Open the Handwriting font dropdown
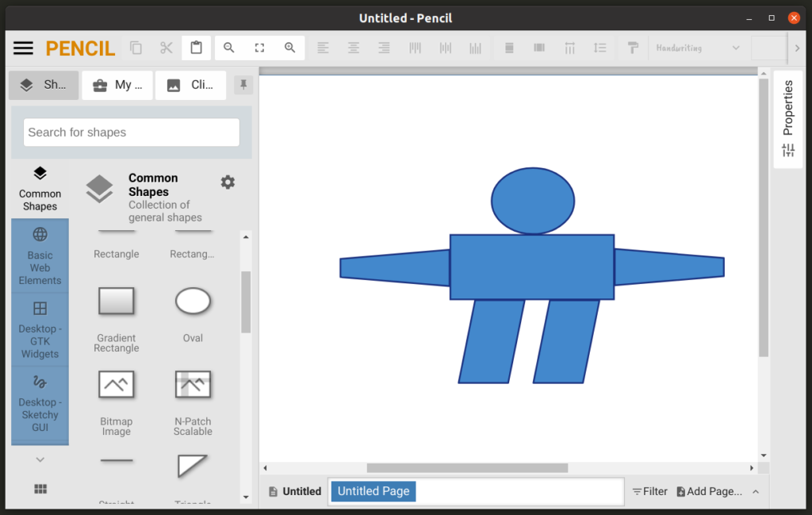 pos(697,48)
